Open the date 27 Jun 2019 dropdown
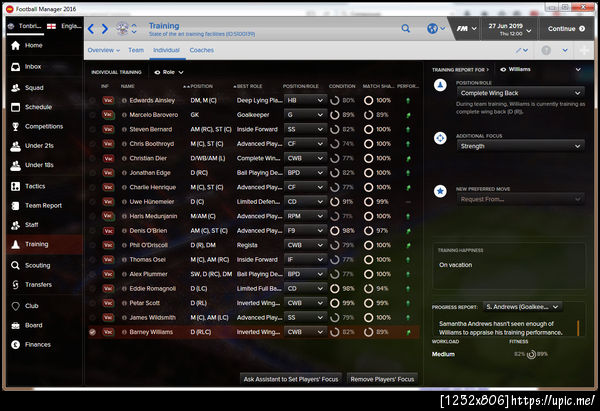The image size is (600, 411). pos(509,29)
